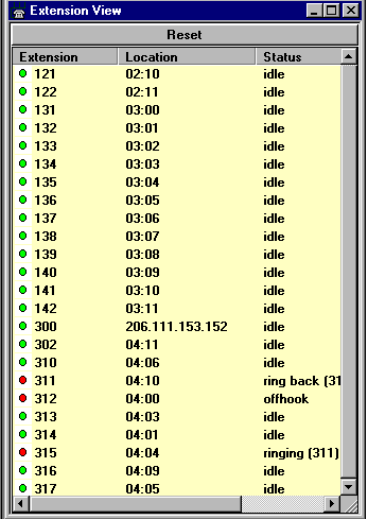Viewport: 367px width, 519px height.
Task: Click the green status dot for extension 300
Action: point(23,325)
